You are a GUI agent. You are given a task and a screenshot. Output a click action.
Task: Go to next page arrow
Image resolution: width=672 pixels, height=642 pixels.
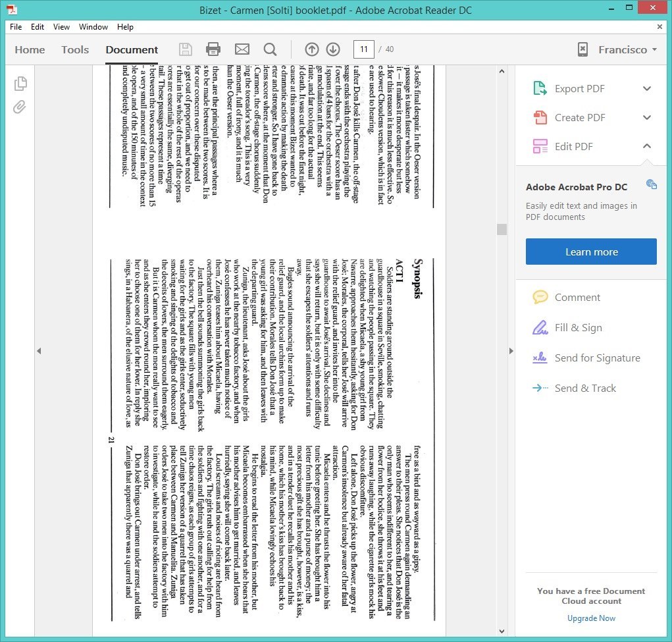(333, 49)
